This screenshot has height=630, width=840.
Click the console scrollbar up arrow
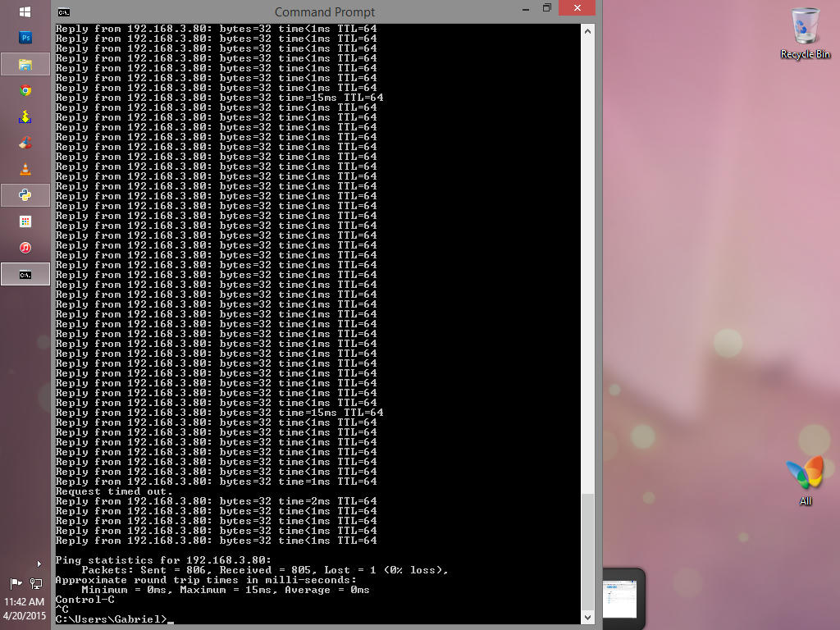pos(587,31)
